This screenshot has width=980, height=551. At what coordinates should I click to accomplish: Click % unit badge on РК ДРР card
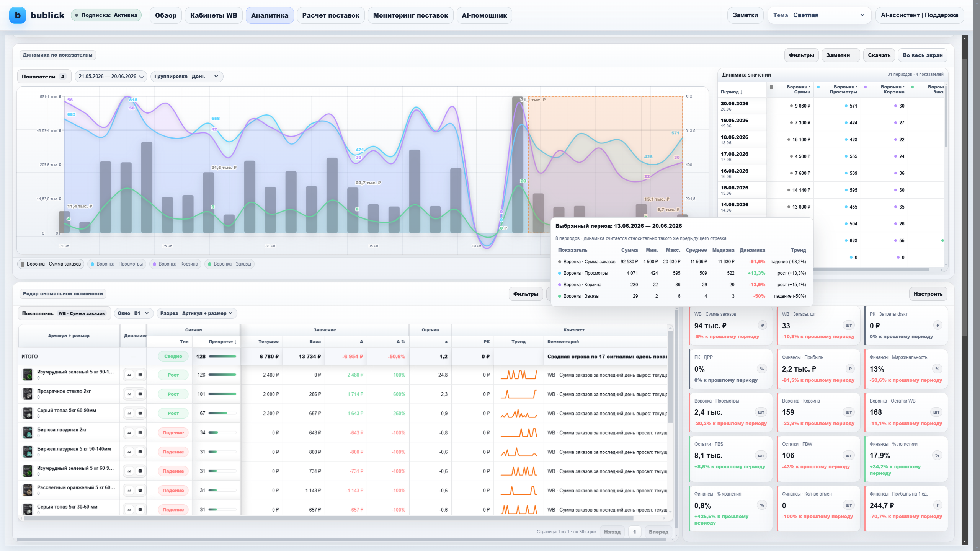pyautogui.click(x=762, y=369)
